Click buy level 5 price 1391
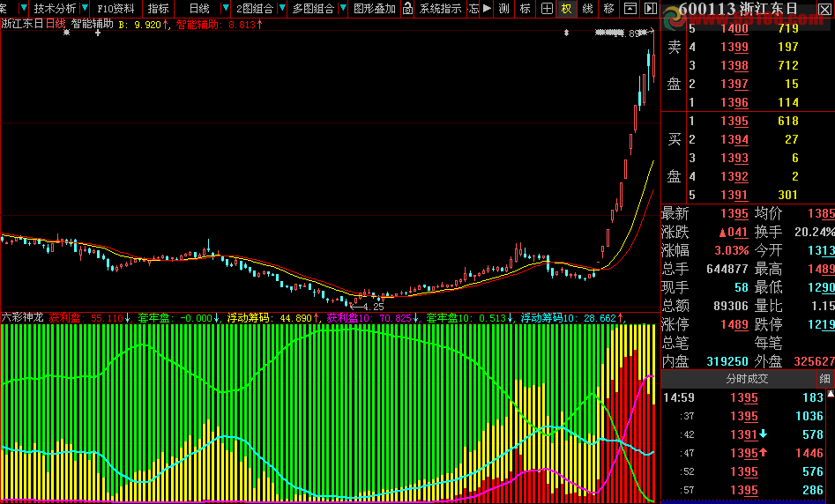Viewport: 835px width, 504px height. [734, 195]
